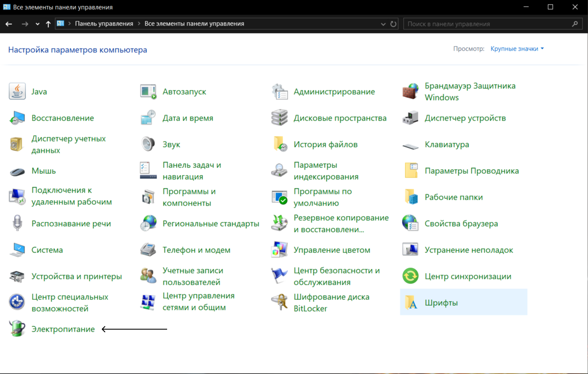Click the Свойства браузера globe icon
This screenshot has height=374, width=588.
click(x=410, y=224)
